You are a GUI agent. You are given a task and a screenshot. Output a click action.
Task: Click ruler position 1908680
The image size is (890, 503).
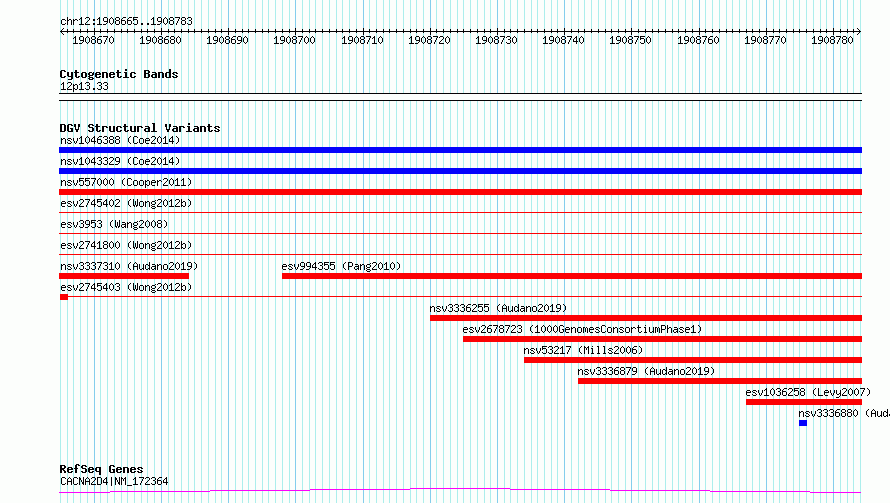160,40
